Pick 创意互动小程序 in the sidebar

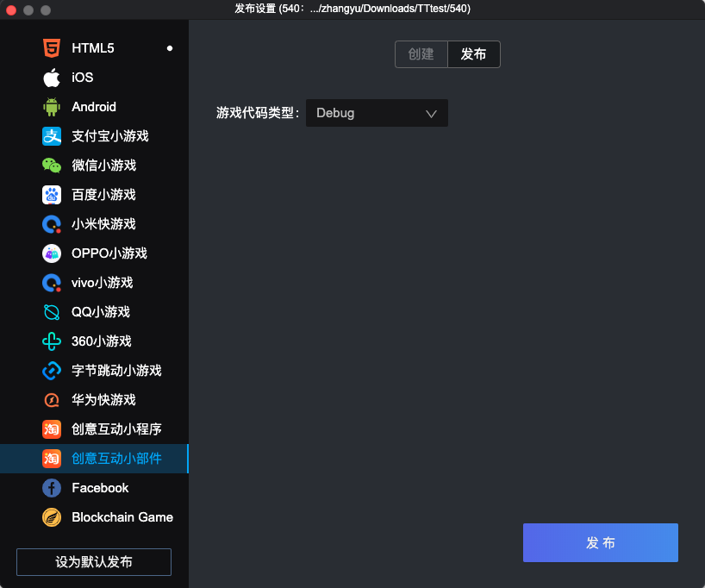[x=116, y=429]
